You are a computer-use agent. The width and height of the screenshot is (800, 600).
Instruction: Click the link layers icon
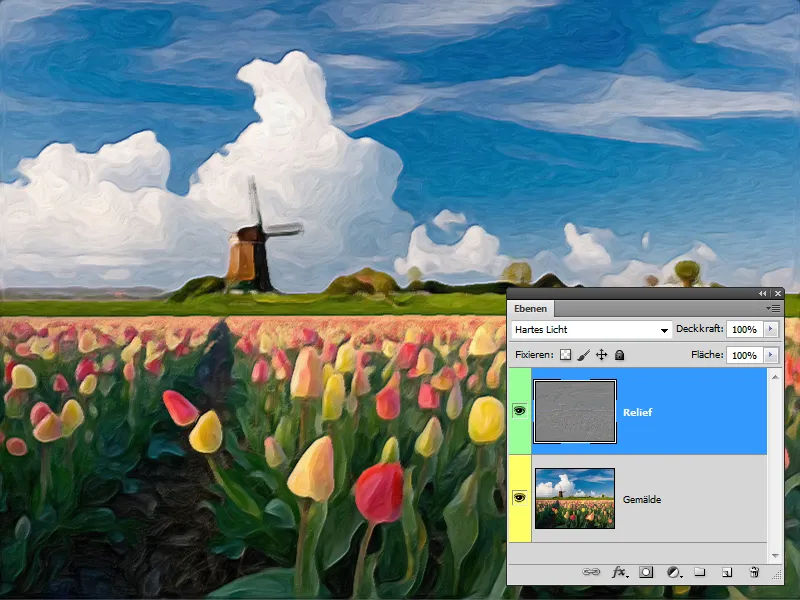pyautogui.click(x=591, y=572)
